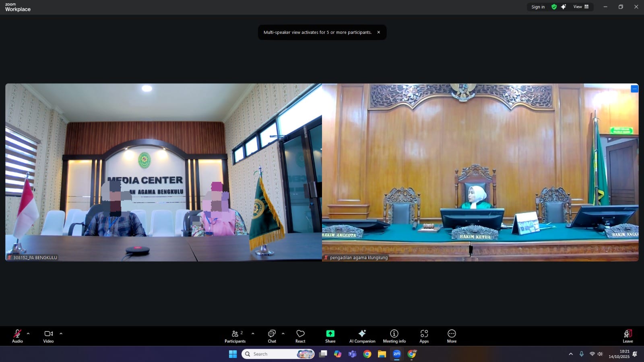Start screen sharing with Share button
Viewport: 644px width, 362px height.
[330, 336]
